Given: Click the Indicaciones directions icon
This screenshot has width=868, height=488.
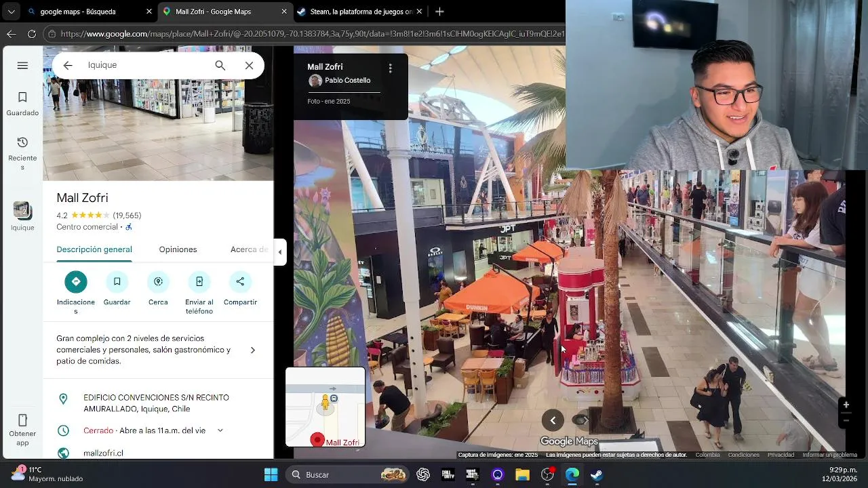Looking at the screenshot, I should point(76,281).
